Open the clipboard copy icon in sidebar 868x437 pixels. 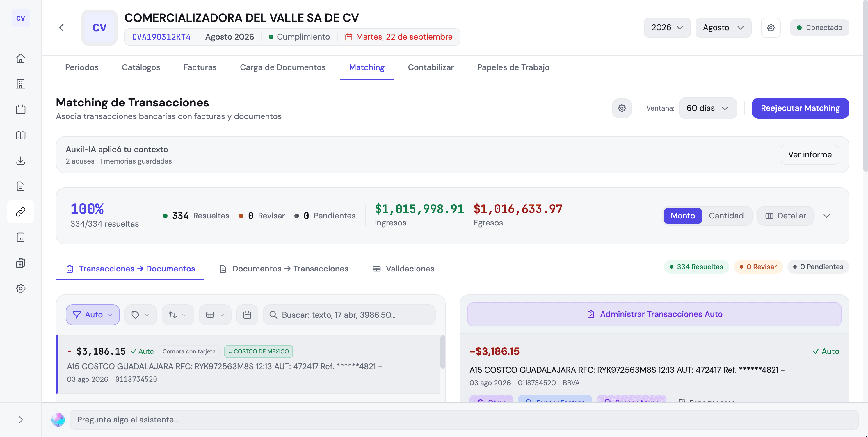point(21,263)
